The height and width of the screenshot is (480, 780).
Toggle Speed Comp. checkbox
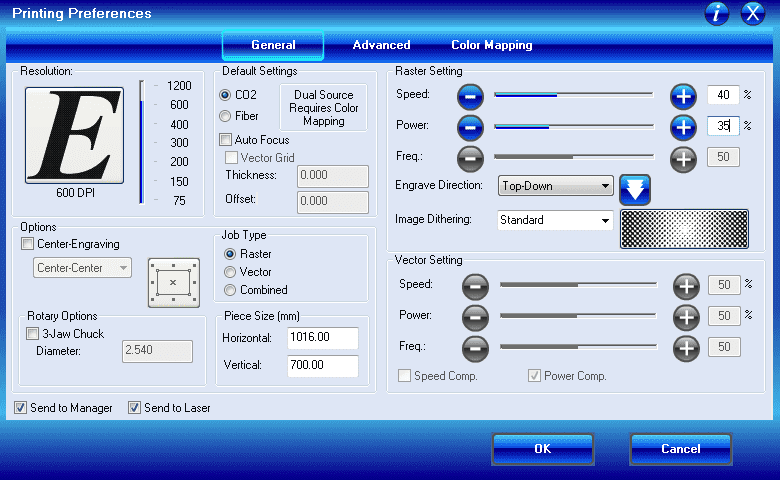pos(404,376)
